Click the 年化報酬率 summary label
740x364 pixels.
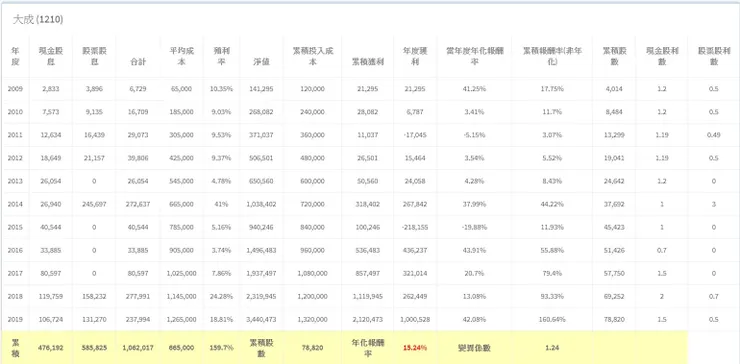(367, 347)
